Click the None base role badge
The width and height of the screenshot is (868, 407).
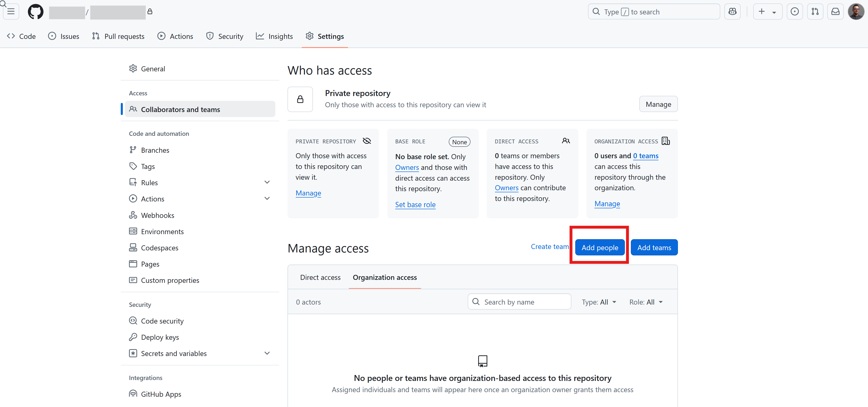click(x=459, y=142)
